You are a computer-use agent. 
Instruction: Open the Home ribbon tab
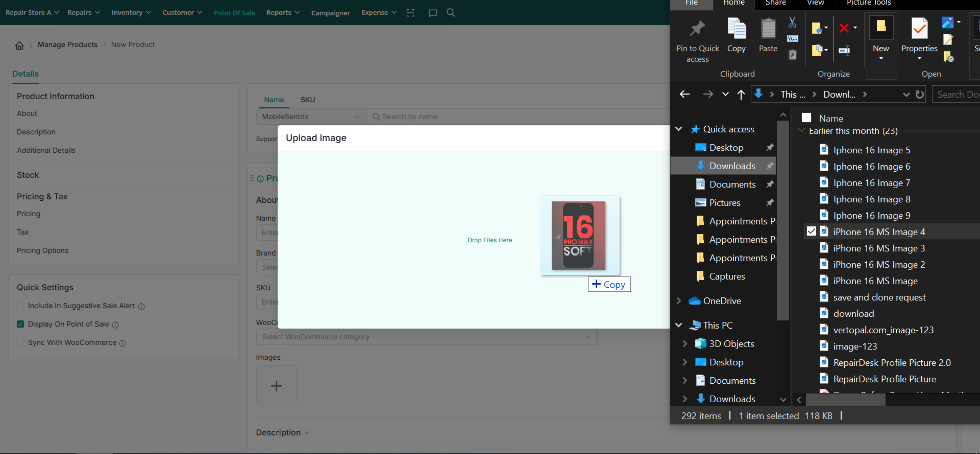[733, 3]
